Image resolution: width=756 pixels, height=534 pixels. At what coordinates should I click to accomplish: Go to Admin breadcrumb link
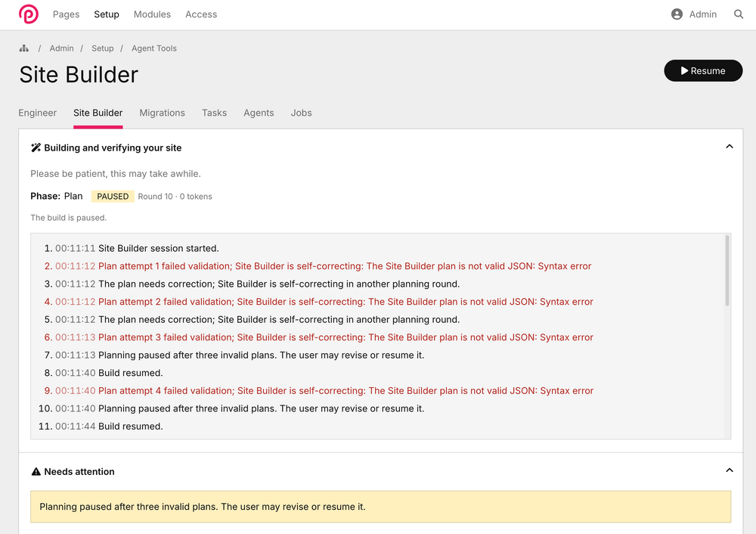click(x=62, y=48)
